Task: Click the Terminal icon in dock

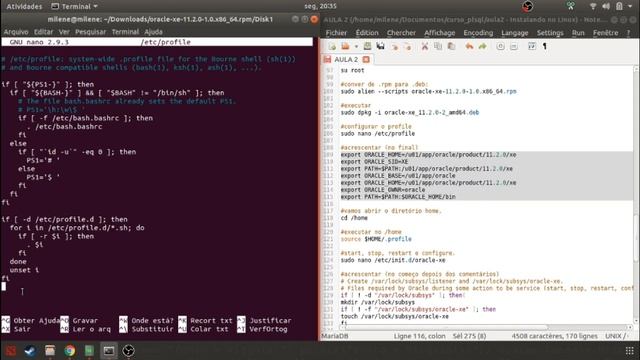Action: [x=109, y=351]
